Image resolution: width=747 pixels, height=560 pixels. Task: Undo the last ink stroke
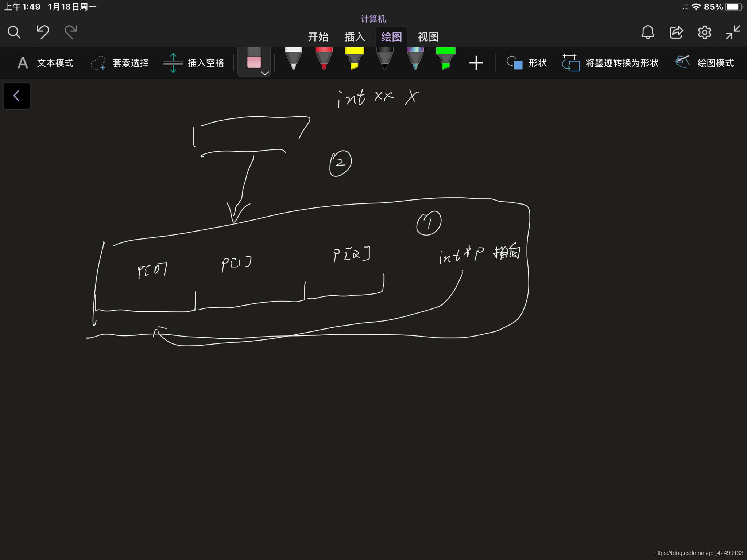pyautogui.click(x=43, y=32)
